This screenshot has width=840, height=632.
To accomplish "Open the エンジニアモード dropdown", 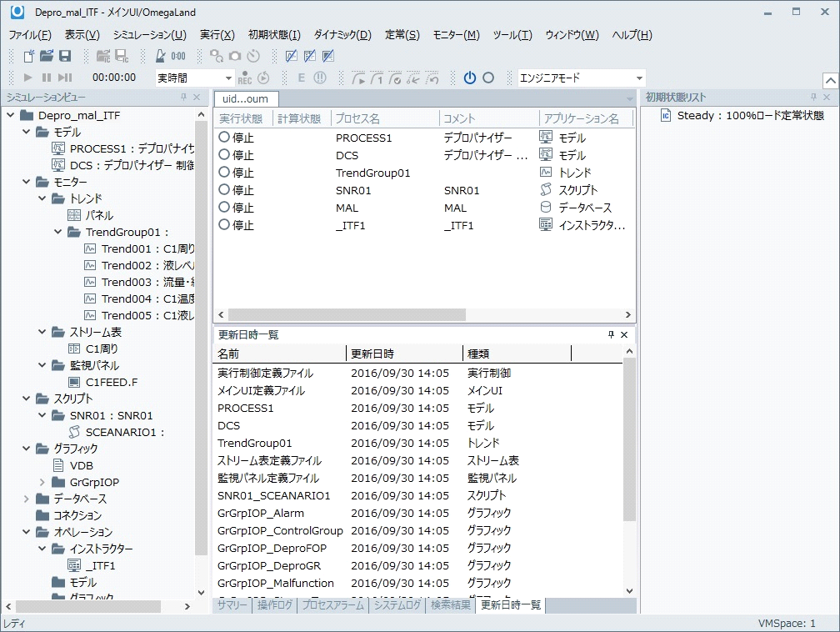I will [x=639, y=77].
